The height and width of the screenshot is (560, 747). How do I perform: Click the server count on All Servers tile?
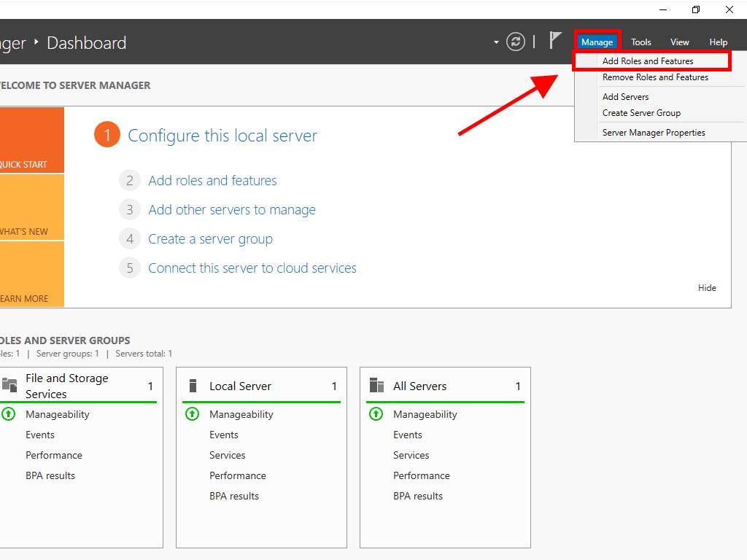coord(518,386)
